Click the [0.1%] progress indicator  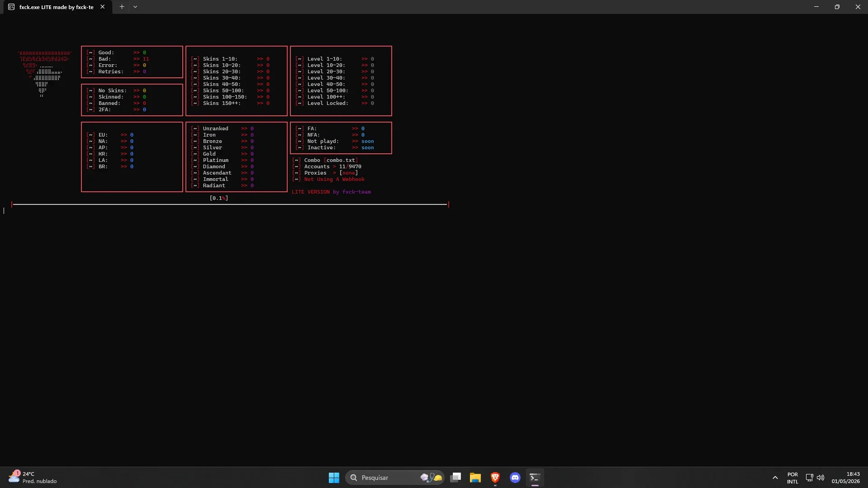219,198
